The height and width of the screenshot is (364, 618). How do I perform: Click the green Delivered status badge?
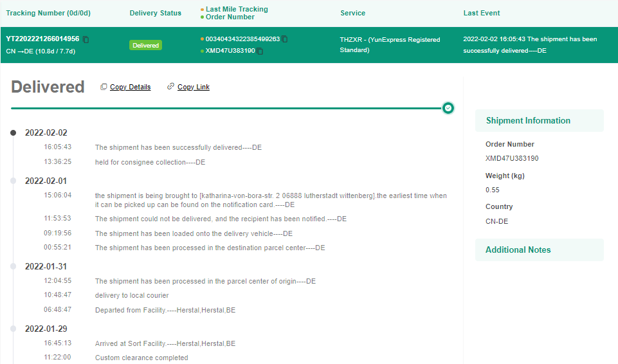[145, 45]
